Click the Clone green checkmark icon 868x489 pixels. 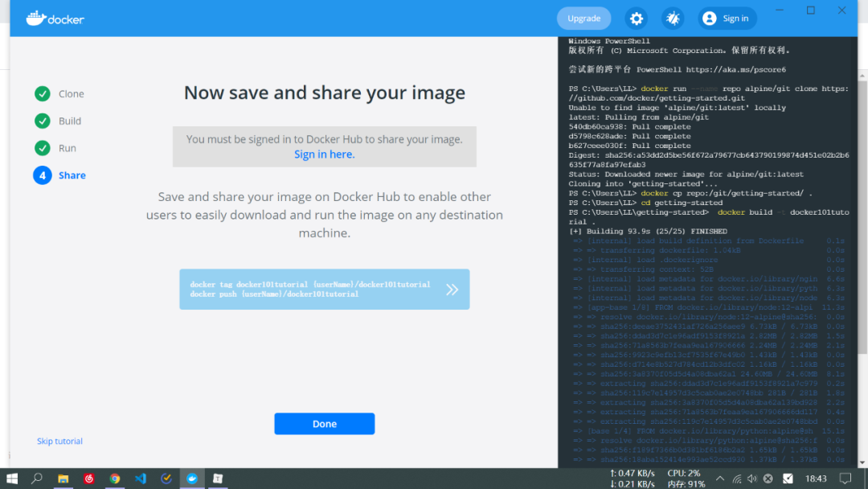42,93
